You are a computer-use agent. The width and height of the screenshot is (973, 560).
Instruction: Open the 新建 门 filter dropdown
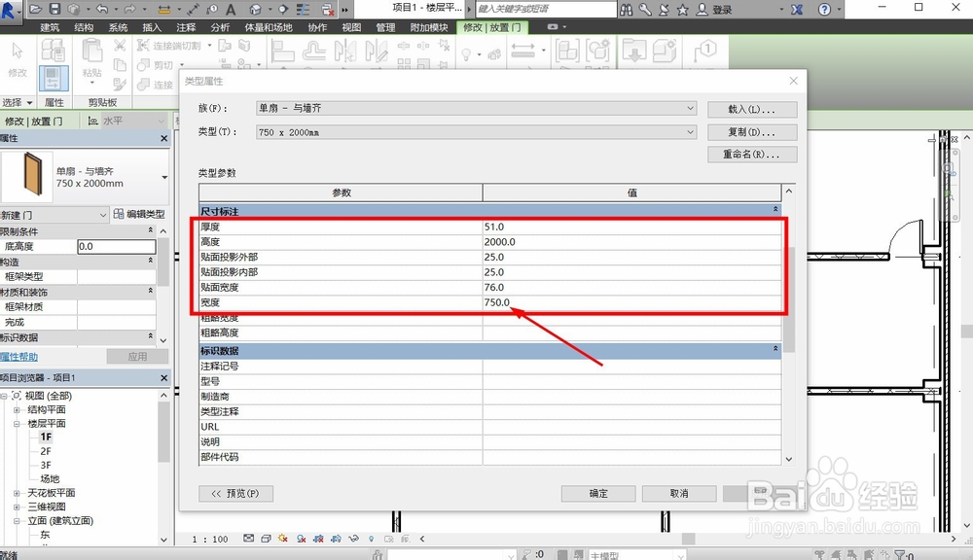pos(54,215)
